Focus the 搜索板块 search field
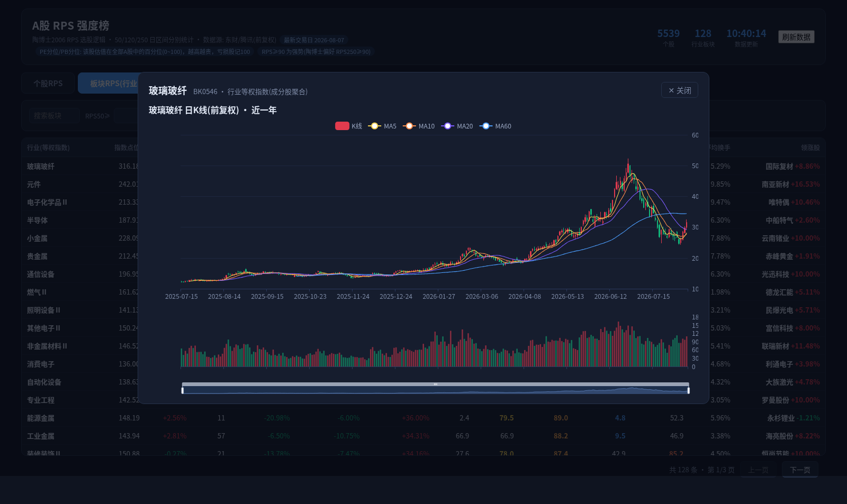 click(x=54, y=116)
